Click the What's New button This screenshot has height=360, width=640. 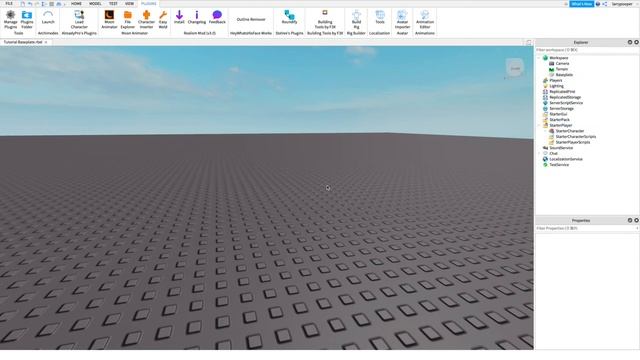(582, 4)
